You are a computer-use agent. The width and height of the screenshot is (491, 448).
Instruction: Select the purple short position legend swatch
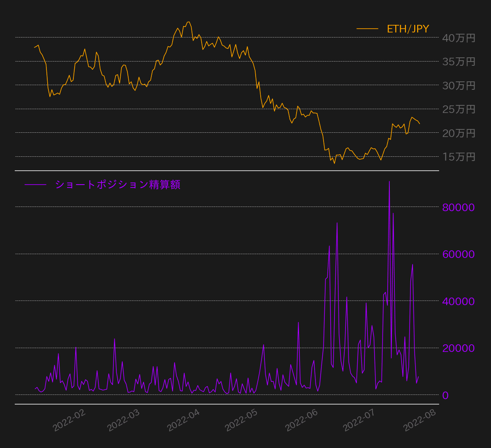coord(35,185)
